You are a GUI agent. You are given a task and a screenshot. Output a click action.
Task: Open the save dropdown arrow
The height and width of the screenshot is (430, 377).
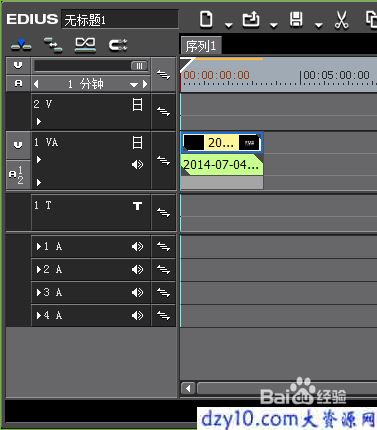pos(319,25)
